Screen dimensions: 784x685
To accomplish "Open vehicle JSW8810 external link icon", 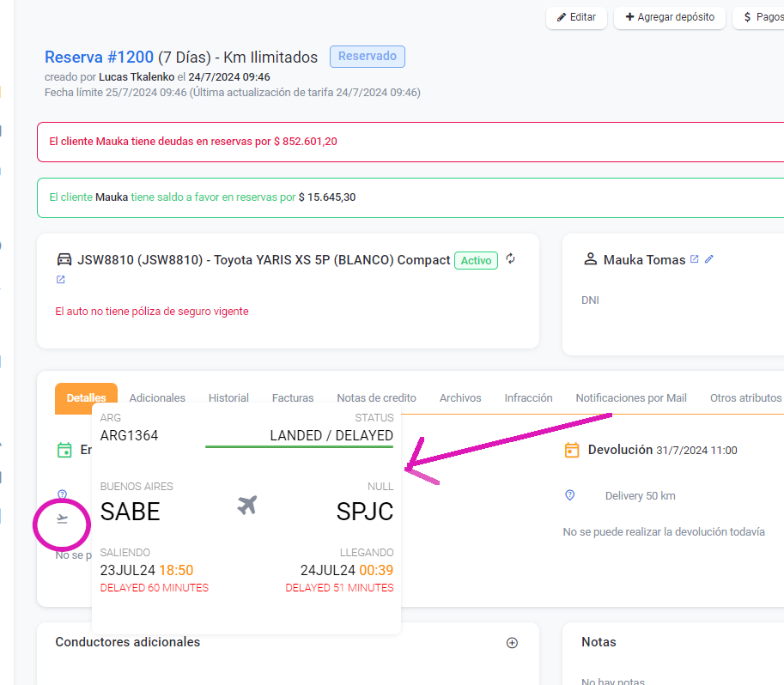I will [x=61, y=280].
